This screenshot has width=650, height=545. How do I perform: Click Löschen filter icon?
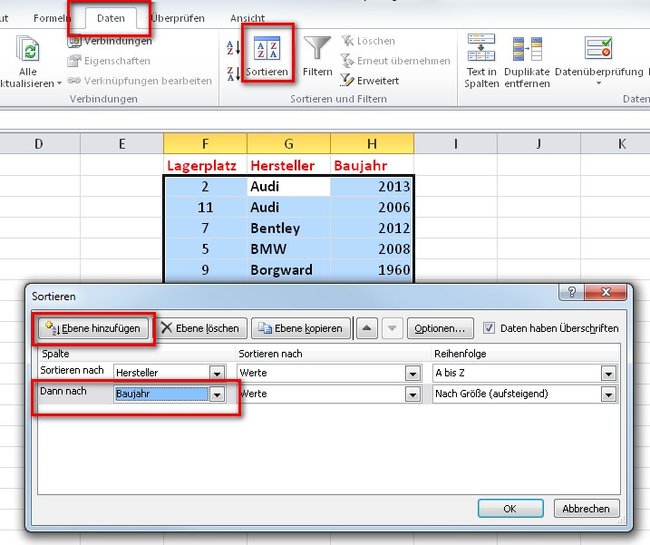point(368,41)
